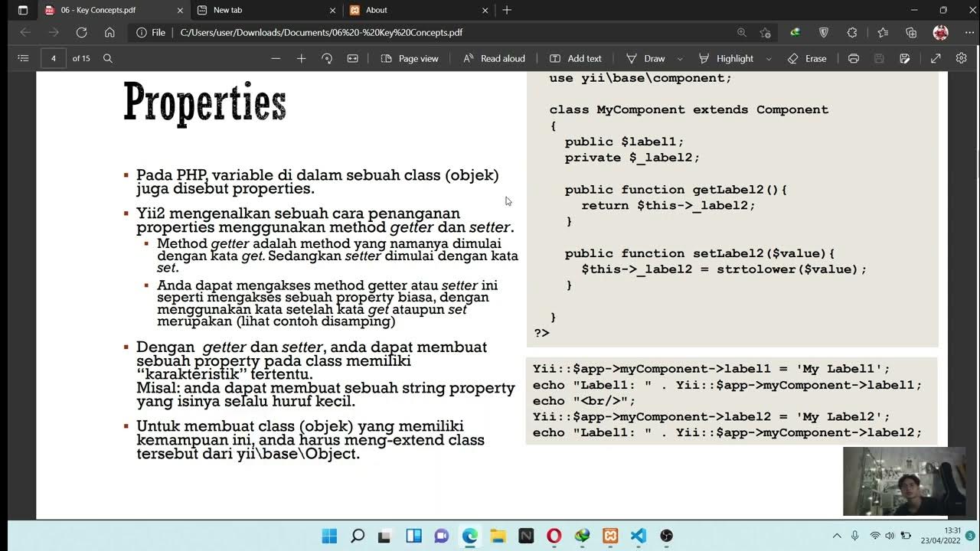Viewport: 980px width, 551px height.
Task: Open the PDF table of contents sidebar
Action: pos(23,58)
